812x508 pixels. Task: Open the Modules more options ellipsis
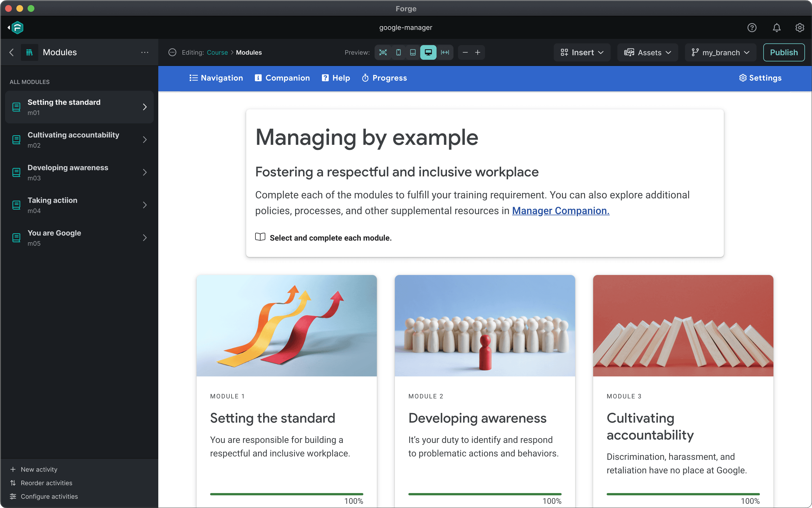tap(145, 52)
